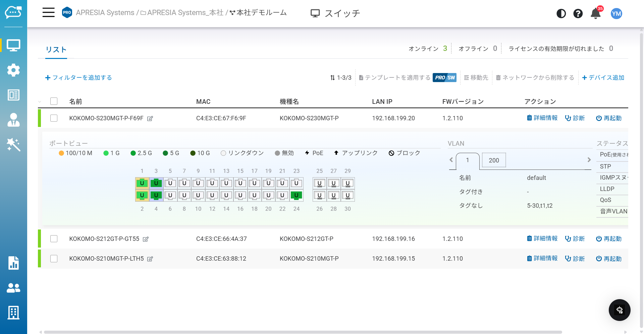Edit name of KOKOMO-S230MGT-P-F69F switch

(150, 119)
